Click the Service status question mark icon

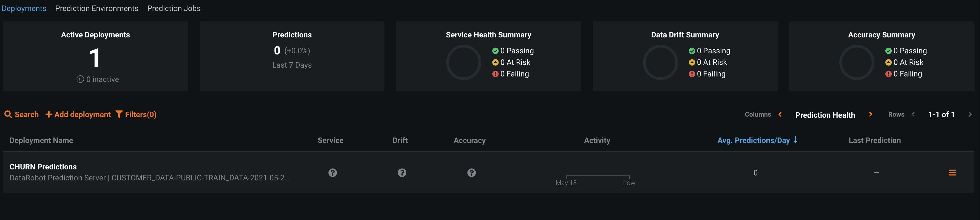[x=333, y=173]
